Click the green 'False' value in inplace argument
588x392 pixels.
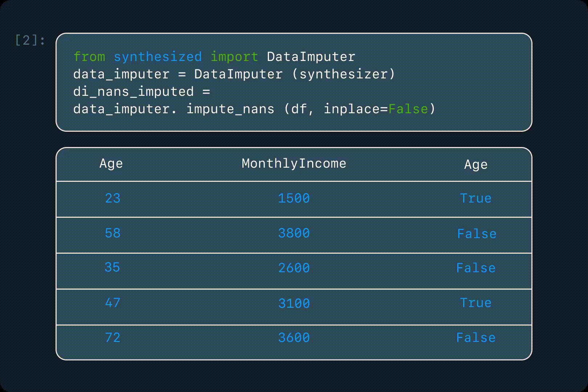(x=408, y=109)
